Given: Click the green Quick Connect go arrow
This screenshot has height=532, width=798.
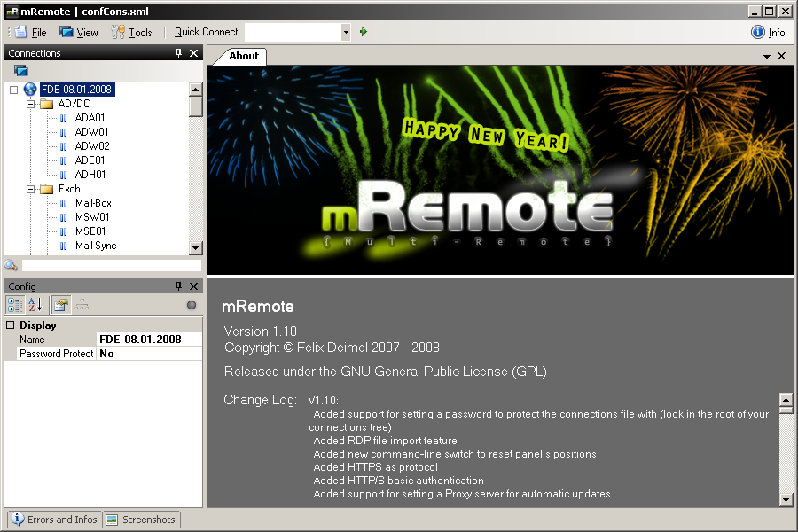Looking at the screenshot, I should (x=364, y=32).
